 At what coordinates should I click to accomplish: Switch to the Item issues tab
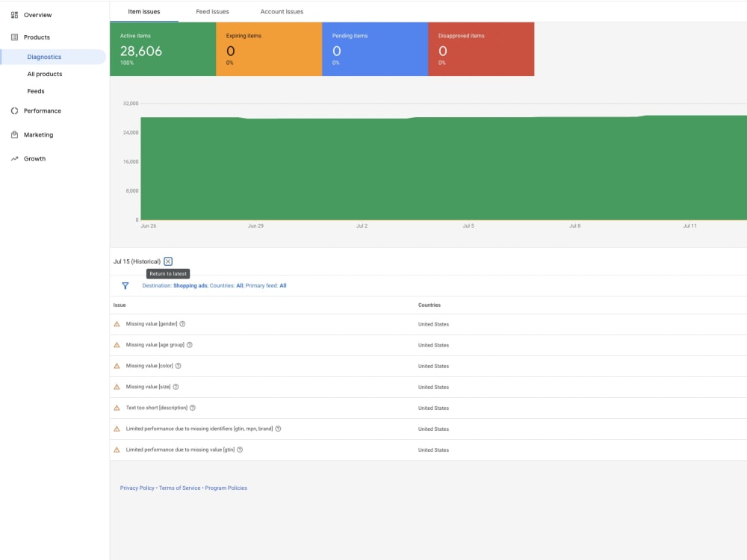pyautogui.click(x=144, y=11)
